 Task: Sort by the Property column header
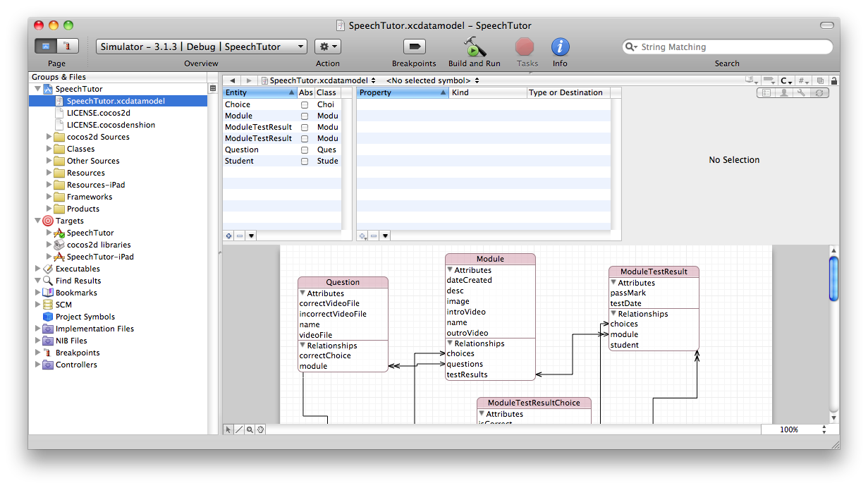click(x=403, y=92)
